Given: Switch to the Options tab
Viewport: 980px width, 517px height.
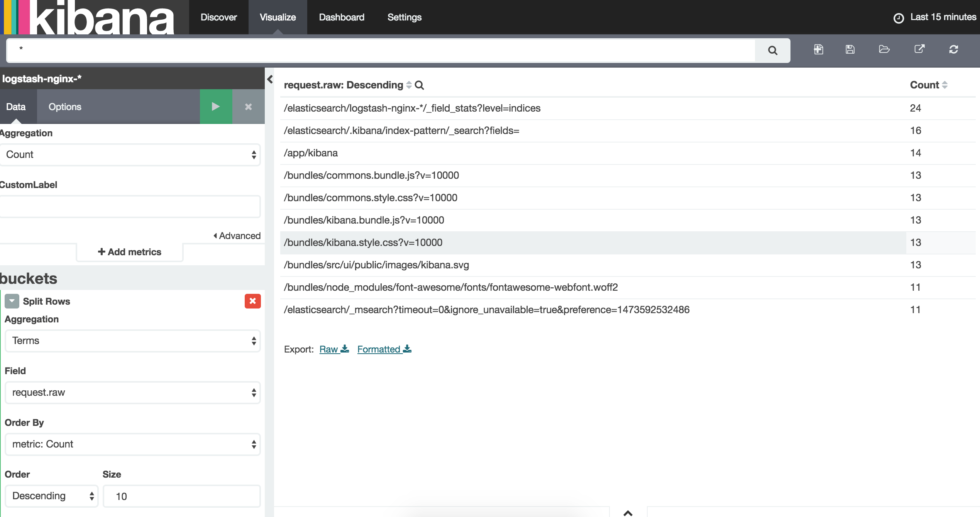Looking at the screenshot, I should tap(64, 107).
